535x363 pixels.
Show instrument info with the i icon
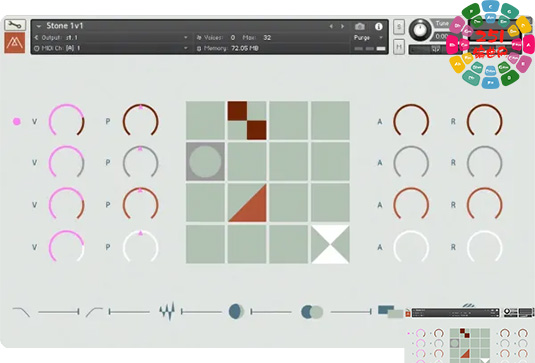[x=378, y=26]
